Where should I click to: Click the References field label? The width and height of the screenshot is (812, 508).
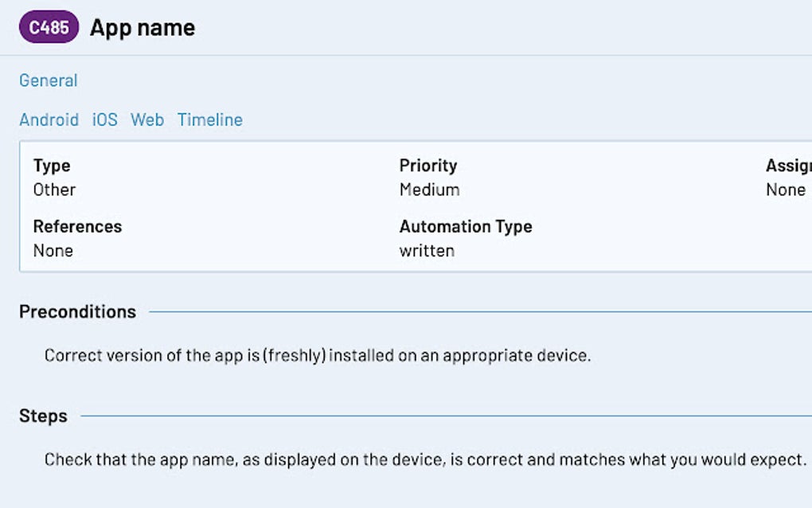pyautogui.click(x=77, y=226)
